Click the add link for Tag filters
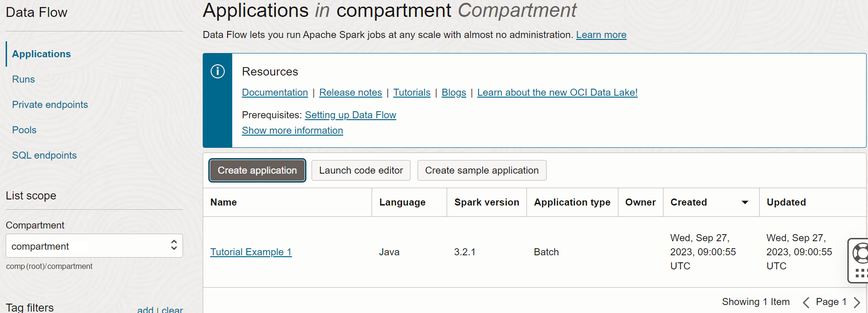This screenshot has height=313, width=868. coord(145,310)
